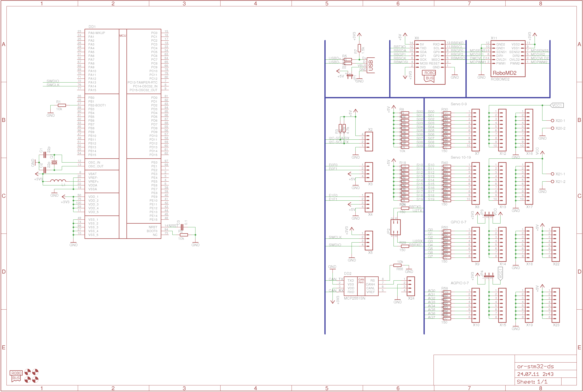The width and height of the screenshot is (583, 392).
Task: Select the red MCU label on DD1
Action: point(123,36)
